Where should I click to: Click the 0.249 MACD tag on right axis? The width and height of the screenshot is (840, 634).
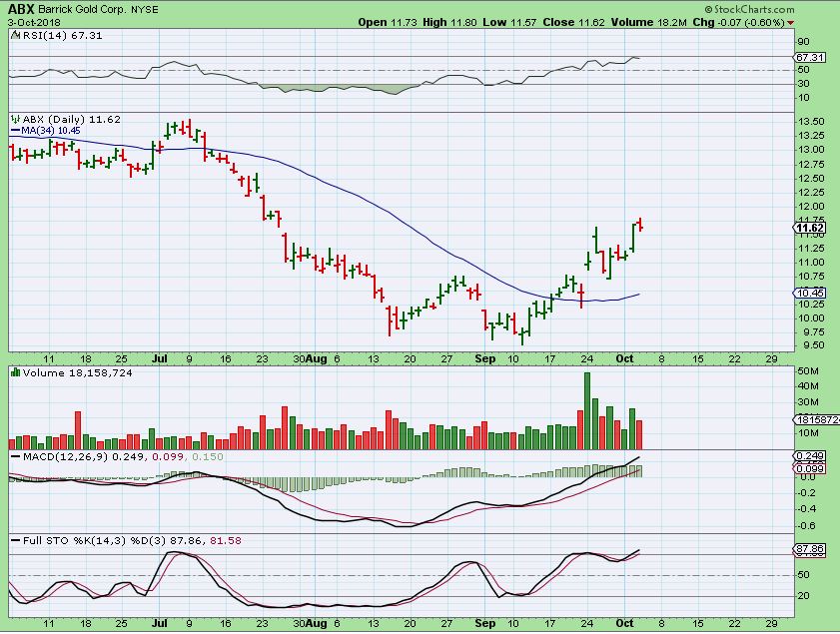coord(809,456)
